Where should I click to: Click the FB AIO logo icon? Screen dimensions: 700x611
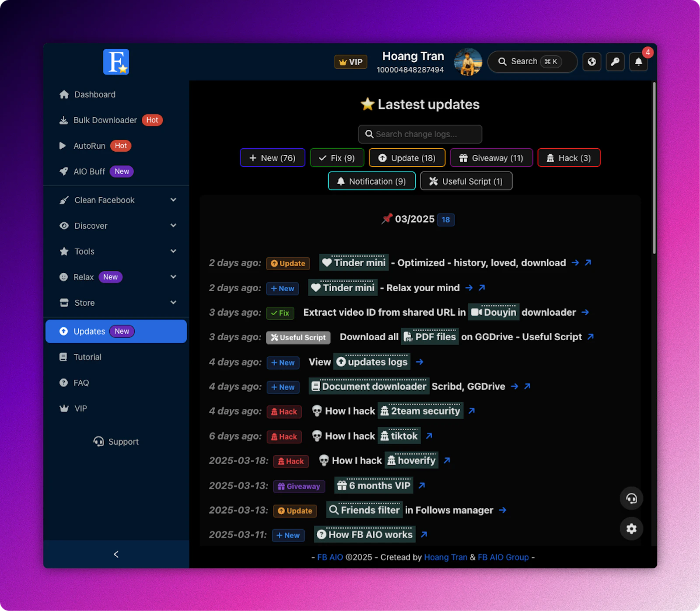tap(116, 62)
